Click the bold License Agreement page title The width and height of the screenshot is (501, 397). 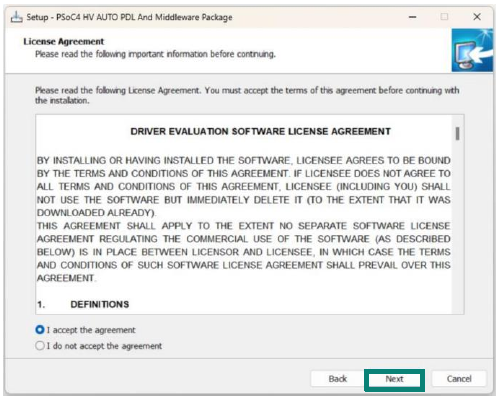click(x=64, y=41)
